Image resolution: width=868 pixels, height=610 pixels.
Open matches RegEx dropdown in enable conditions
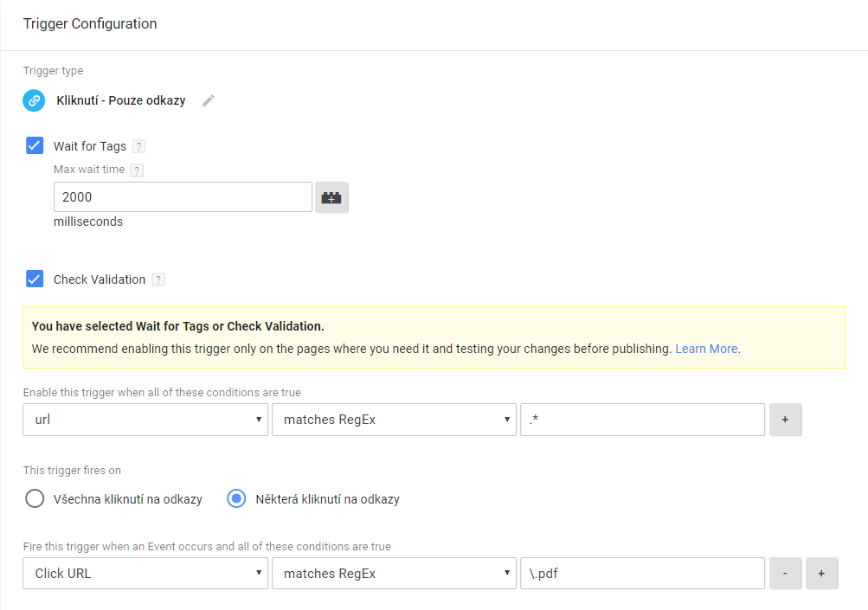394,420
